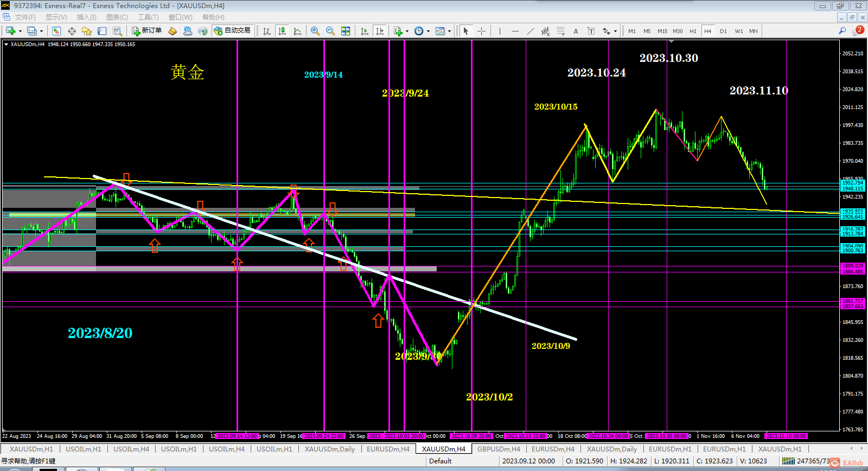Click the cloud hosting icon in toolbar

click(188, 31)
